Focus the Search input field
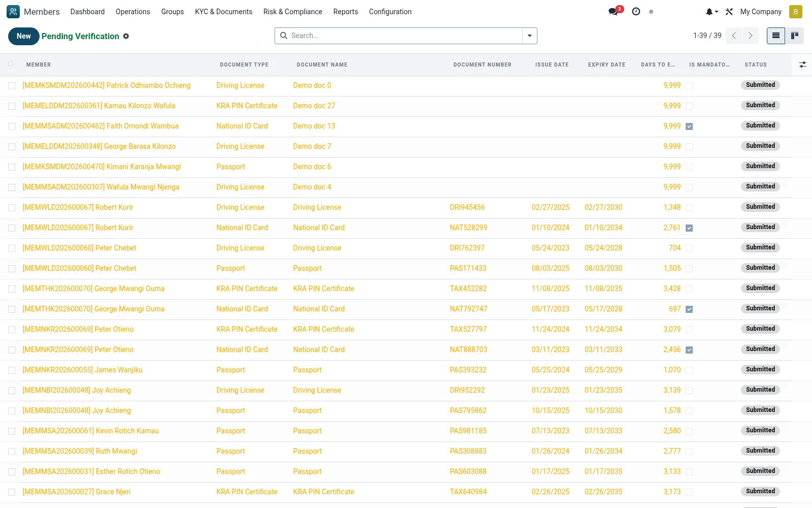Viewport: 812px width, 508px height. (x=405, y=36)
